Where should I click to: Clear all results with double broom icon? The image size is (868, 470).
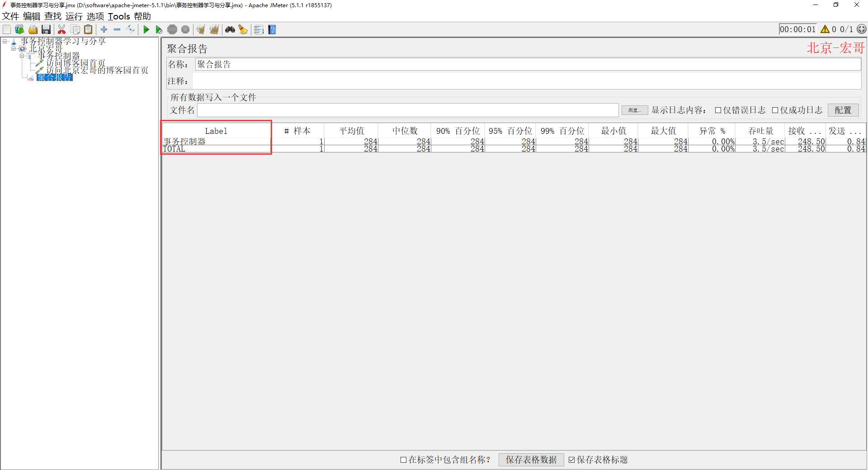click(214, 29)
